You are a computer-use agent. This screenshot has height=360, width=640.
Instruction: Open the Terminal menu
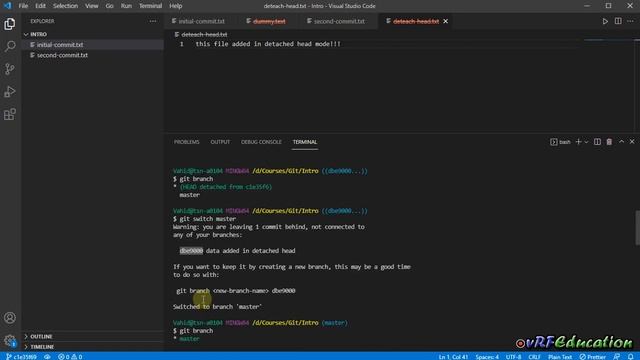(x=150, y=6)
